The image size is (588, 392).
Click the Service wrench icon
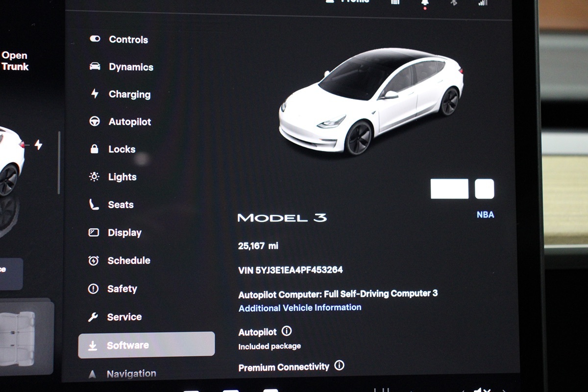(93, 317)
